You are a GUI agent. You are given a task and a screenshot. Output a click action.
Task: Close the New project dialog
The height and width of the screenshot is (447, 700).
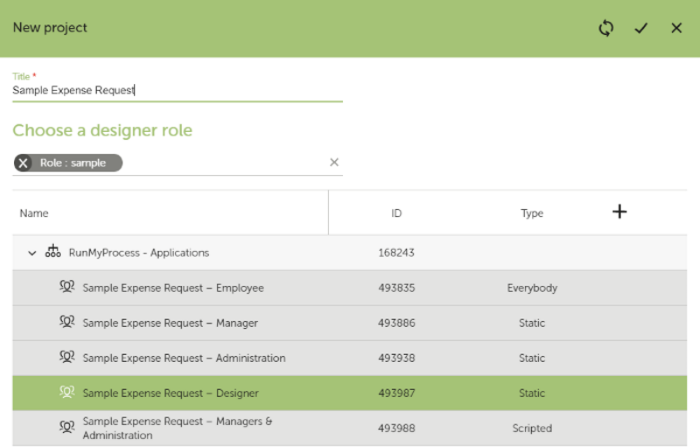(676, 28)
